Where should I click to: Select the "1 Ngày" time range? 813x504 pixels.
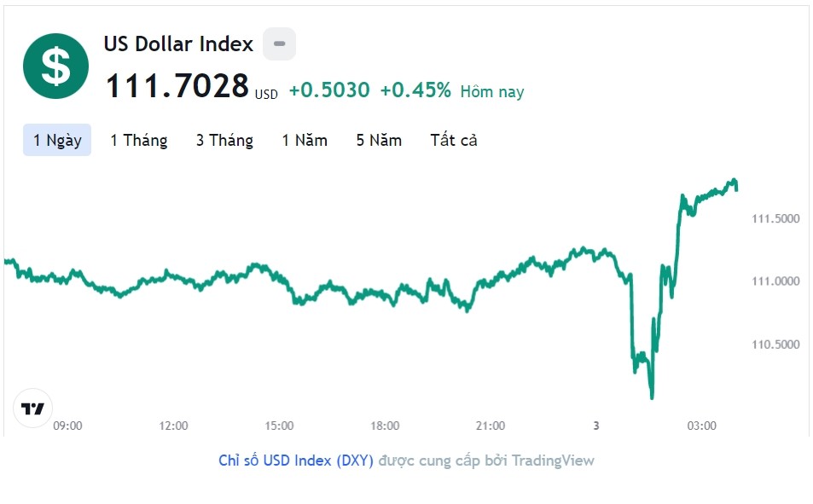(57, 140)
